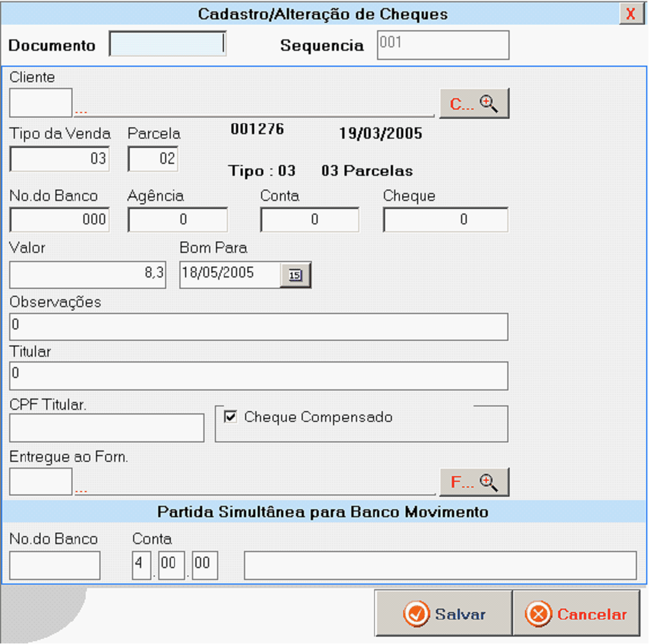Click the Entregue ao Forn. code field
The height and width of the screenshot is (644, 649).
pyautogui.click(x=41, y=481)
